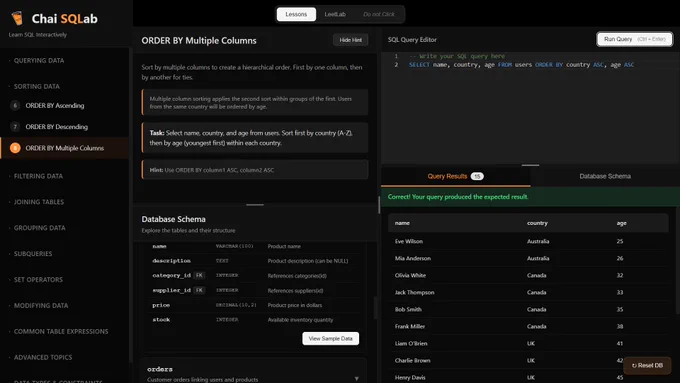The height and width of the screenshot is (383, 680).
Task: Click the horizontal divider handle below lesson hint
Action: 255,205
